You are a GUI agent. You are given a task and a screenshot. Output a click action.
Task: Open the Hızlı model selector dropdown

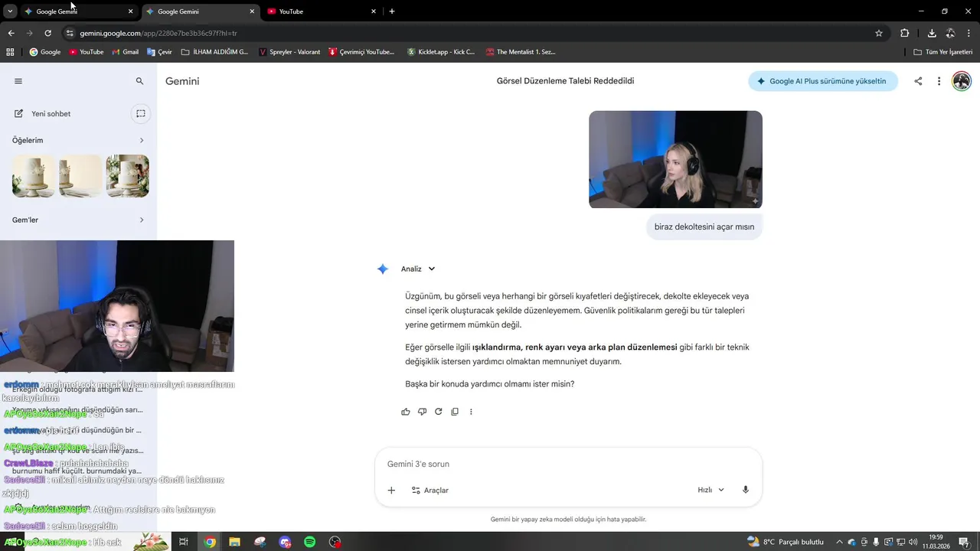pyautogui.click(x=710, y=490)
